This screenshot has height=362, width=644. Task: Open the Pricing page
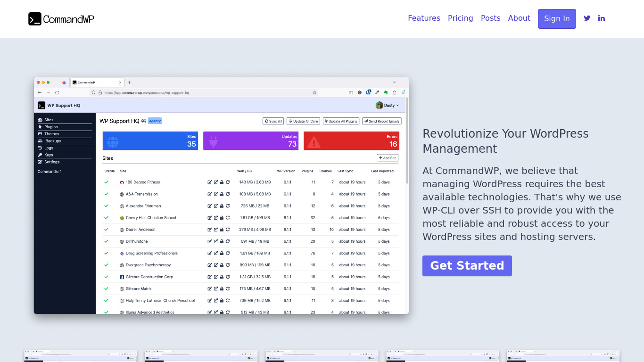(460, 18)
